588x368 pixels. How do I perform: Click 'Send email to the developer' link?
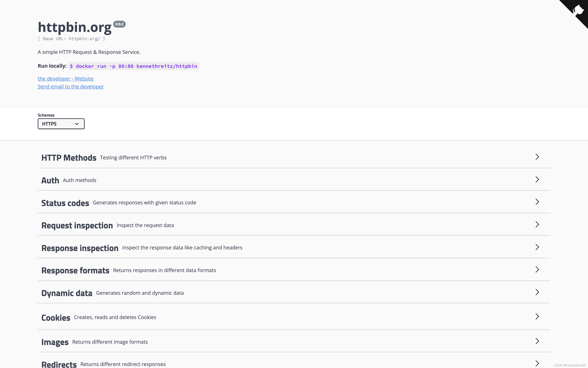[x=71, y=87]
